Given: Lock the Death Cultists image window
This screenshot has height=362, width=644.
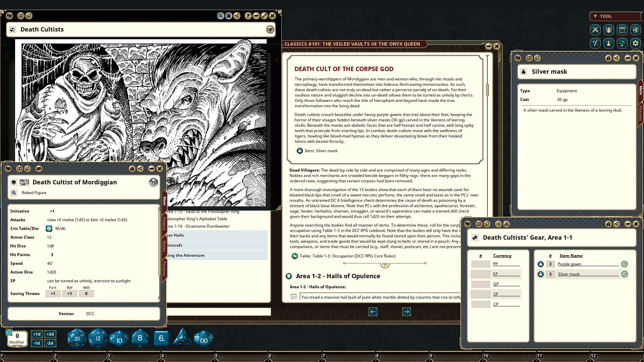Looking at the screenshot, I should point(228,16).
